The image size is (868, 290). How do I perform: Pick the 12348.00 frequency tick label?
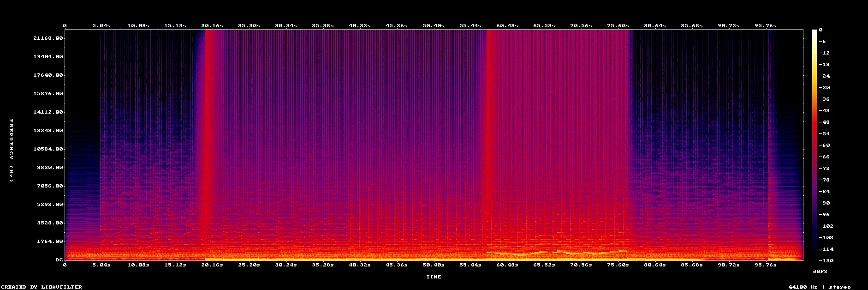point(48,131)
